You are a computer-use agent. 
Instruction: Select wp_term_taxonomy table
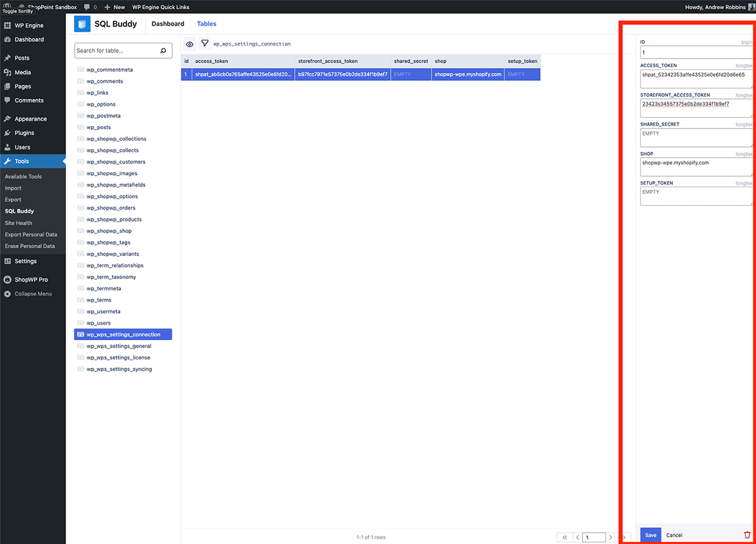[111, 277]
